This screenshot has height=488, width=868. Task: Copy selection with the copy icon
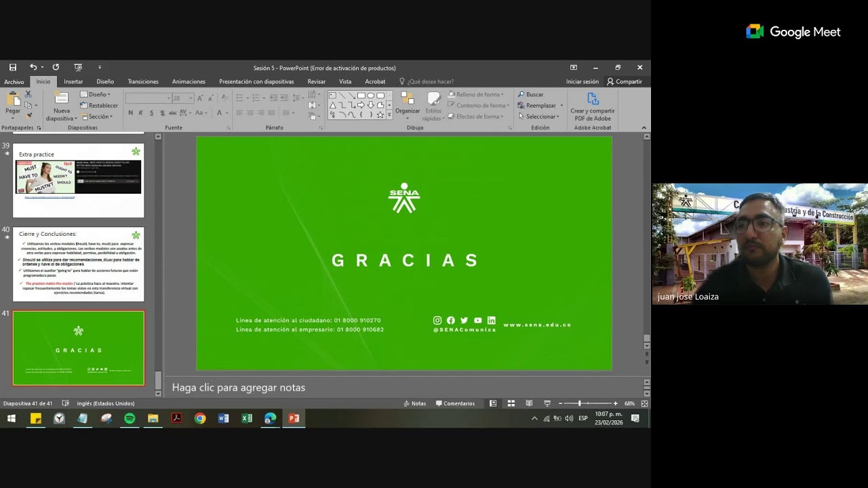tap(28, 105)
